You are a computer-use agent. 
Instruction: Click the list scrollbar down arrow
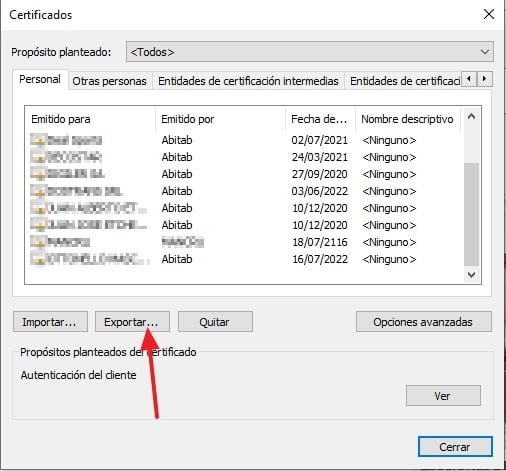point(471,275)
